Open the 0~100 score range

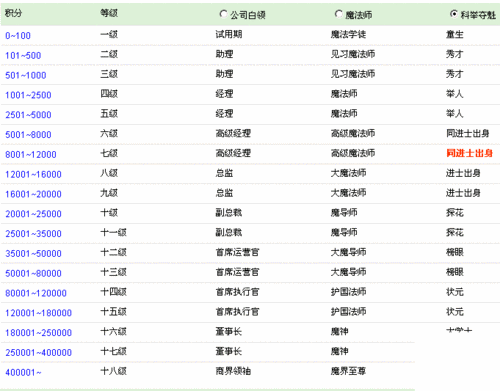tap(18, 36)
